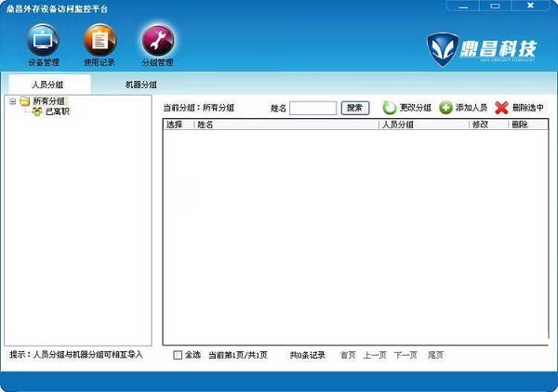The image size is (558, 392).
Task: Switch to the 机器分组 tab
Action: (x=141, y=85)
